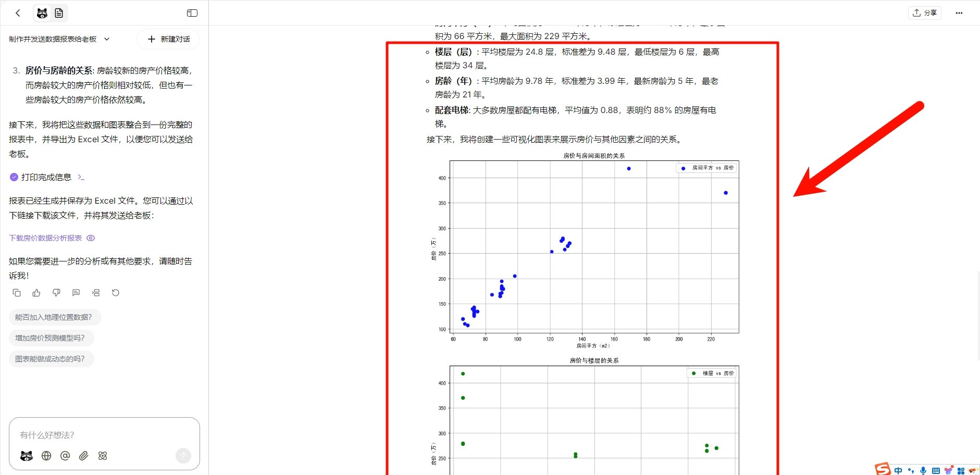980x475 pixels.
Task: Copy the assistant's response
Action: (x=16, y=293)
